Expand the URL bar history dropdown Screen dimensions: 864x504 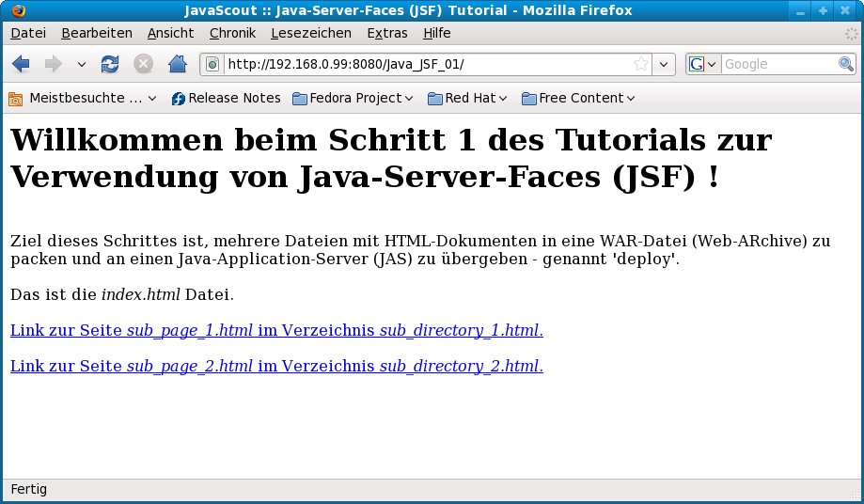[x=665, y=64]
